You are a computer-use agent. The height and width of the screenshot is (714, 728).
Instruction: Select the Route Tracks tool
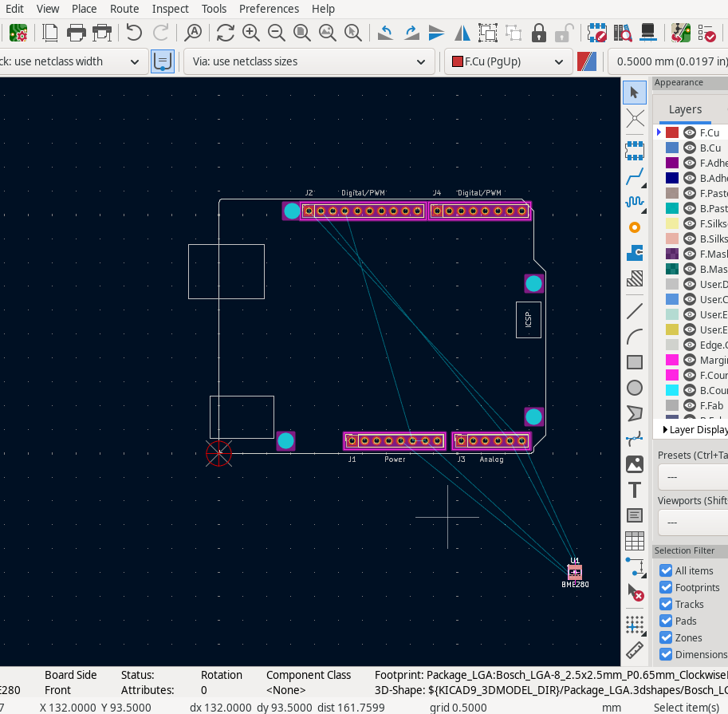635,176
